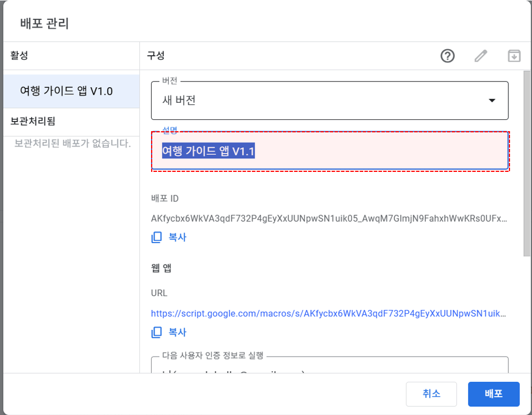Click the pencil icon to edit the deployment
This screenshot has width=532, height=415.
coord(481,56)
